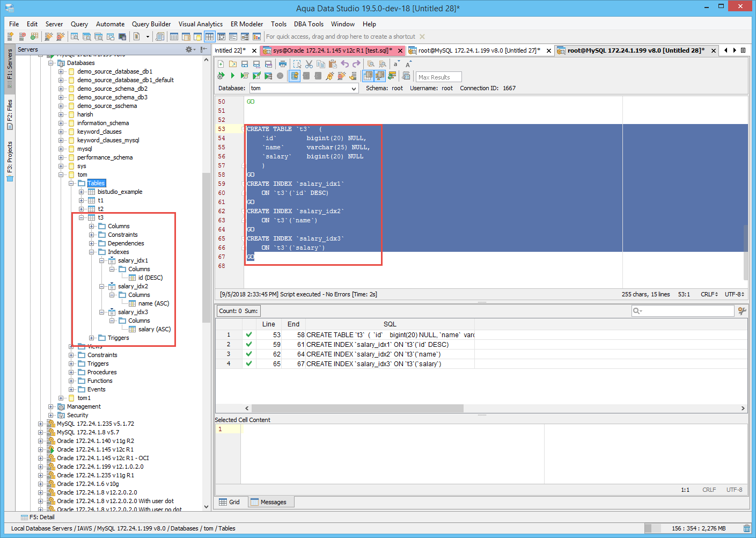Expand the information_schema database node

coord(61,123)
